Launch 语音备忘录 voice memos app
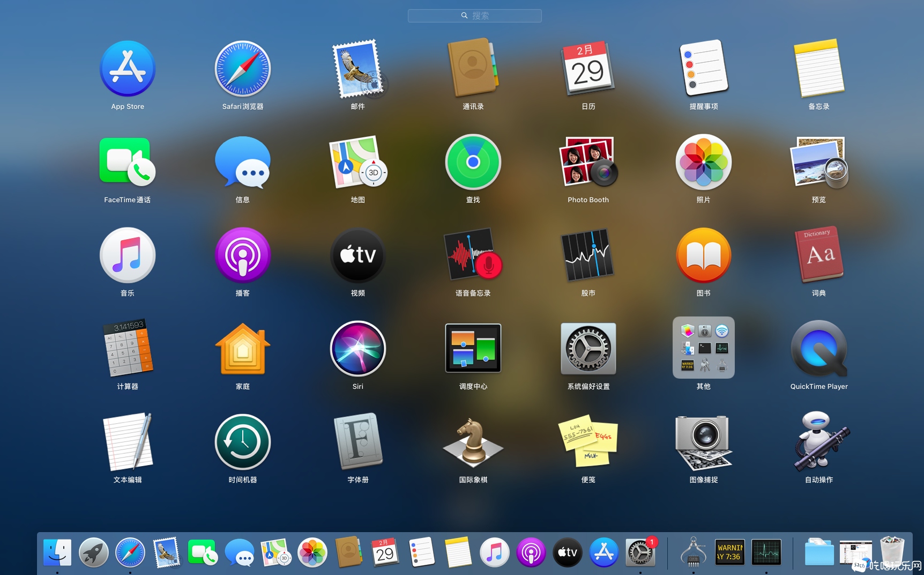 (x=473, y=254)
